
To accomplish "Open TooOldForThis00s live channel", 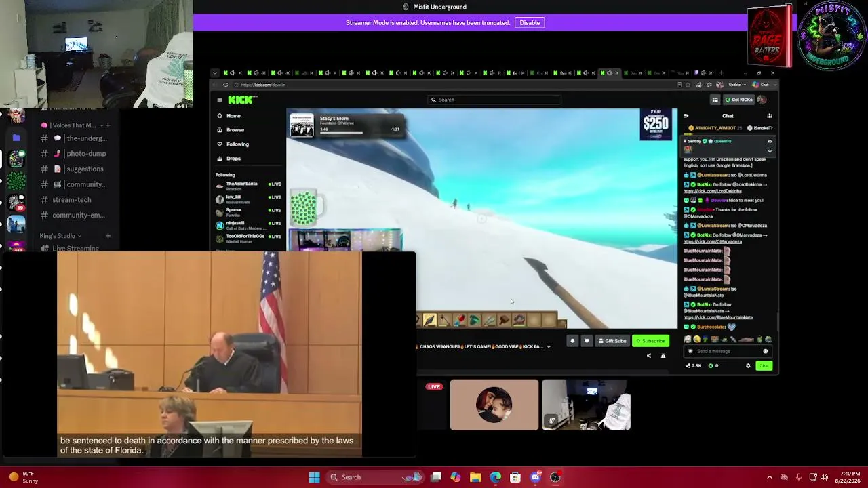I will [x=248, y=237].
